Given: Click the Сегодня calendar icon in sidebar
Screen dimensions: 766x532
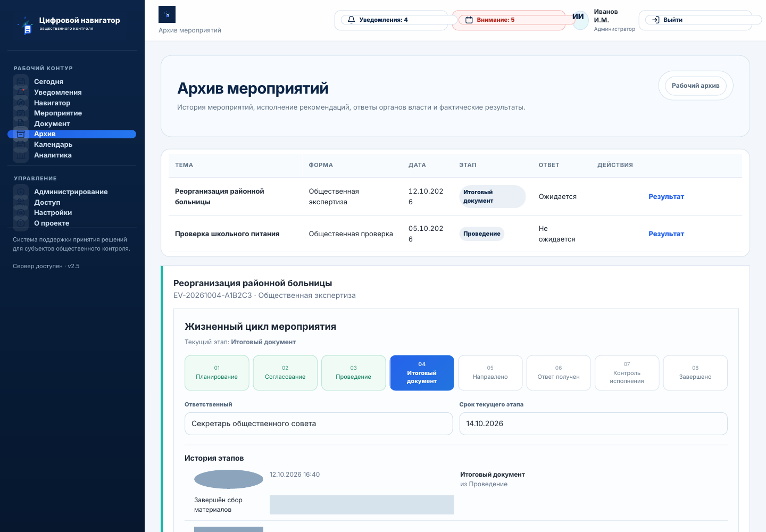Looking at the screenshot, I should [x=21, y=82].
